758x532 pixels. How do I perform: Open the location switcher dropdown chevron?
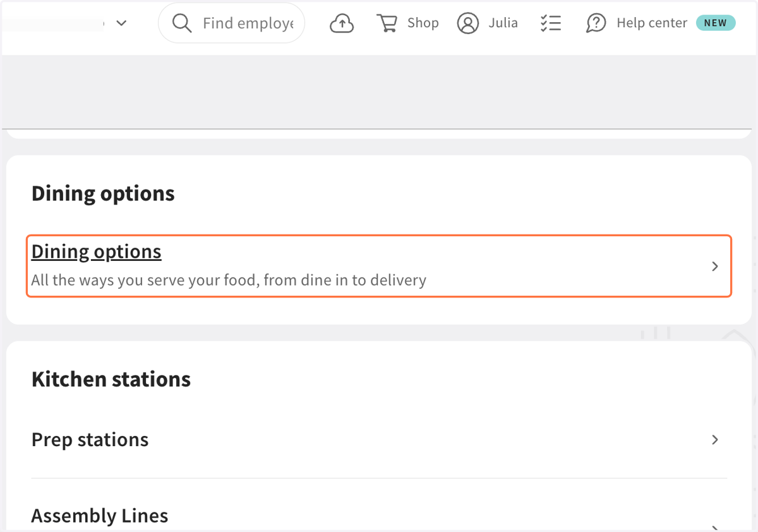[x=122, y=23]
